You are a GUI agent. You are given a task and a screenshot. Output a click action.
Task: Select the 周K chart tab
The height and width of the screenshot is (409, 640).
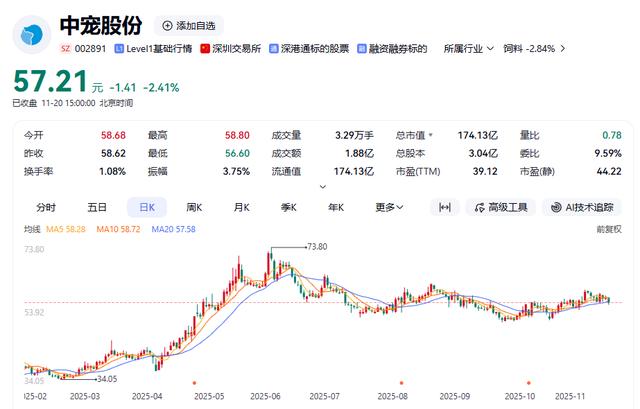(194, 207)
